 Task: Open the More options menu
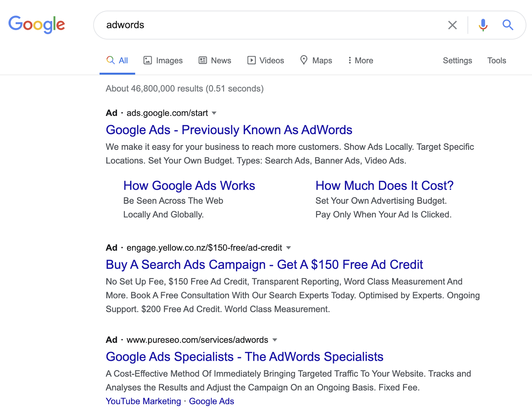360,60
